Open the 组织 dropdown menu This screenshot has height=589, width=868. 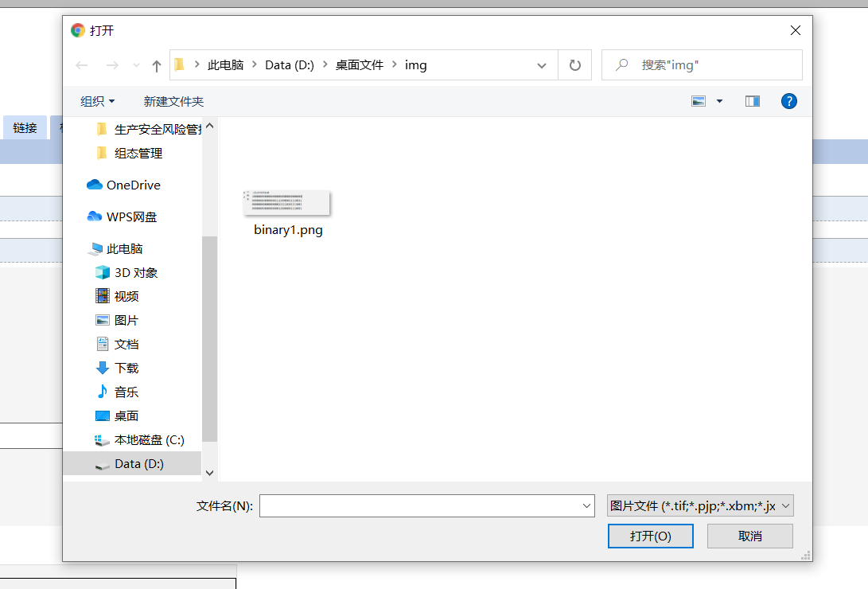coord(97,101)
